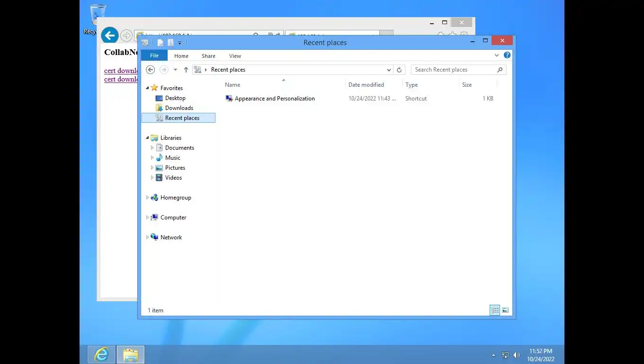Open address bar previous locations dropdown

389,70
